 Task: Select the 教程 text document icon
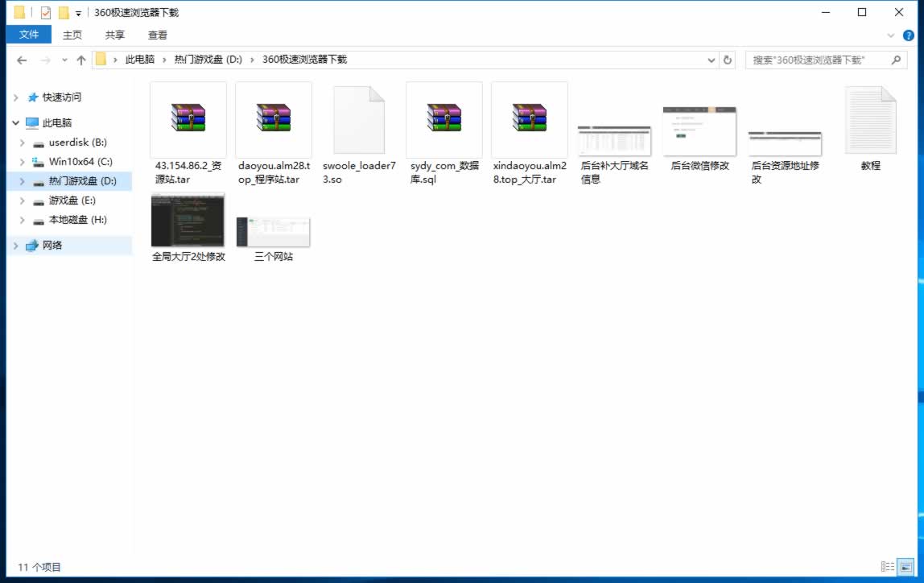(870, 121)
